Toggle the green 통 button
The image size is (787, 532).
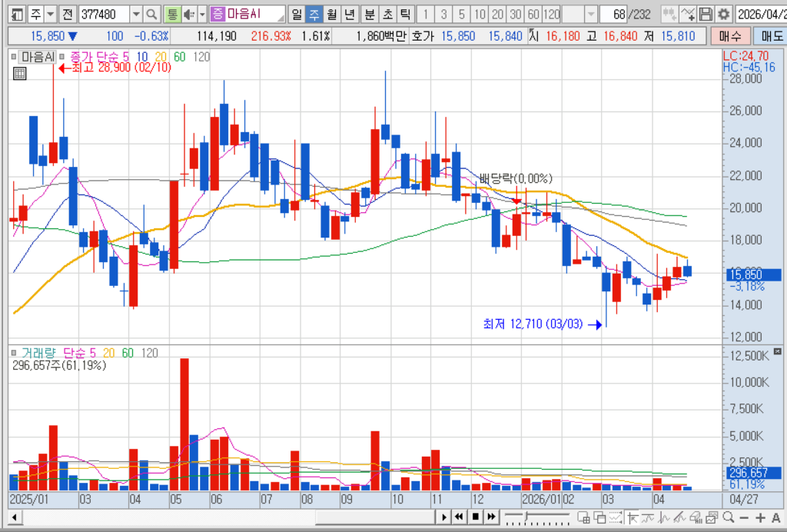[173, 14]
